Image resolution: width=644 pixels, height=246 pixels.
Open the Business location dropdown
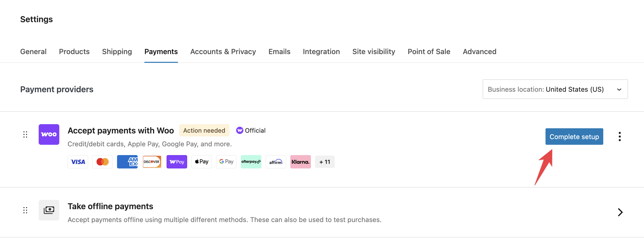(x=555, y=89)
